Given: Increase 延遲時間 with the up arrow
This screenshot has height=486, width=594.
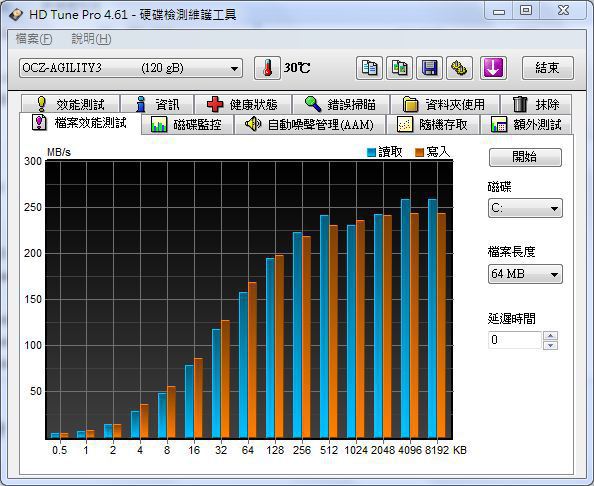Looking at the screenshot, I should (550, 336).
